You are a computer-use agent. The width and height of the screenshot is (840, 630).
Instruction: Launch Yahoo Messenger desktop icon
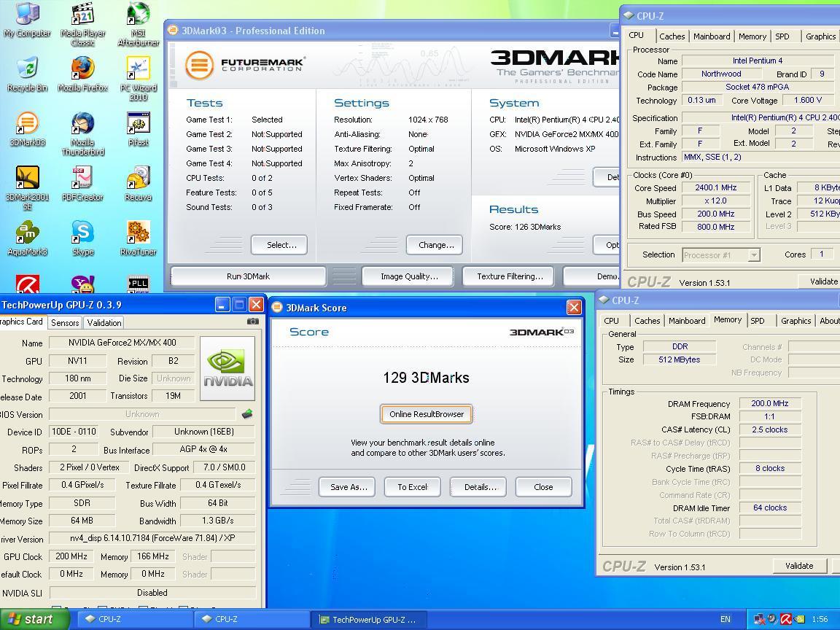[82, 284]
